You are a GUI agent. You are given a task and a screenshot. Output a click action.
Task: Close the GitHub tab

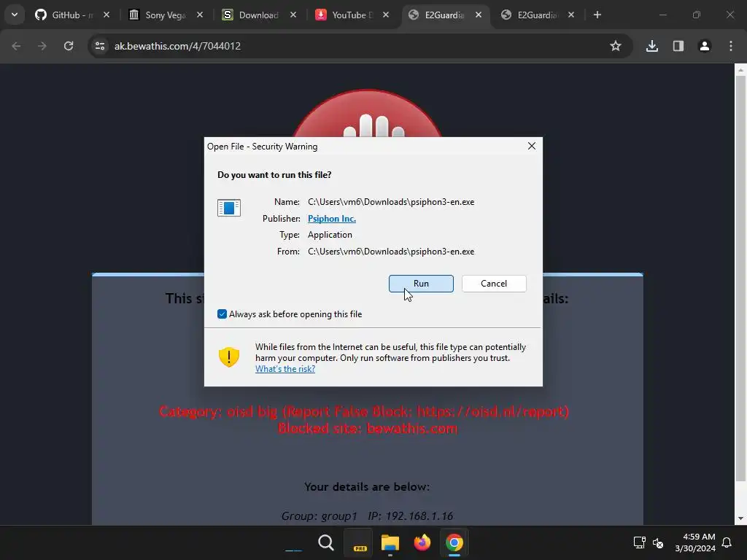(107, 15)
